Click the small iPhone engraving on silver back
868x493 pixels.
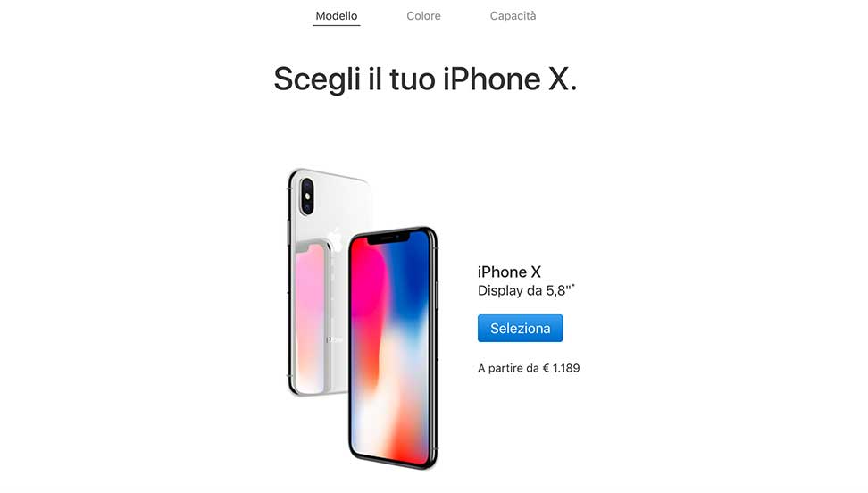(x=334, y=339)
